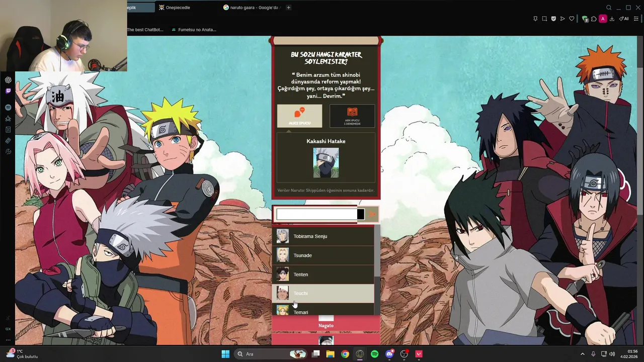Launch Chrome from the taskbar
644x362 pixels.
coord(345,354)
